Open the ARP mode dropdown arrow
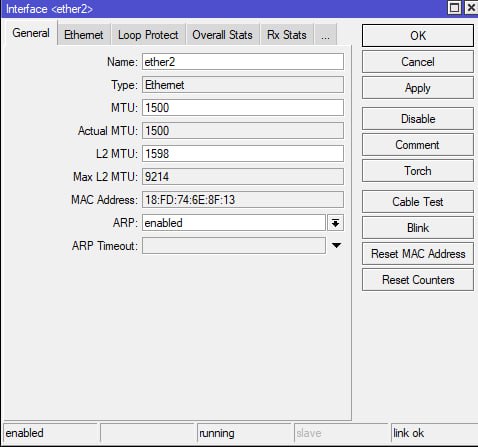Image resolution: width=478 pixels, height=447 pixels. [335, 223]
